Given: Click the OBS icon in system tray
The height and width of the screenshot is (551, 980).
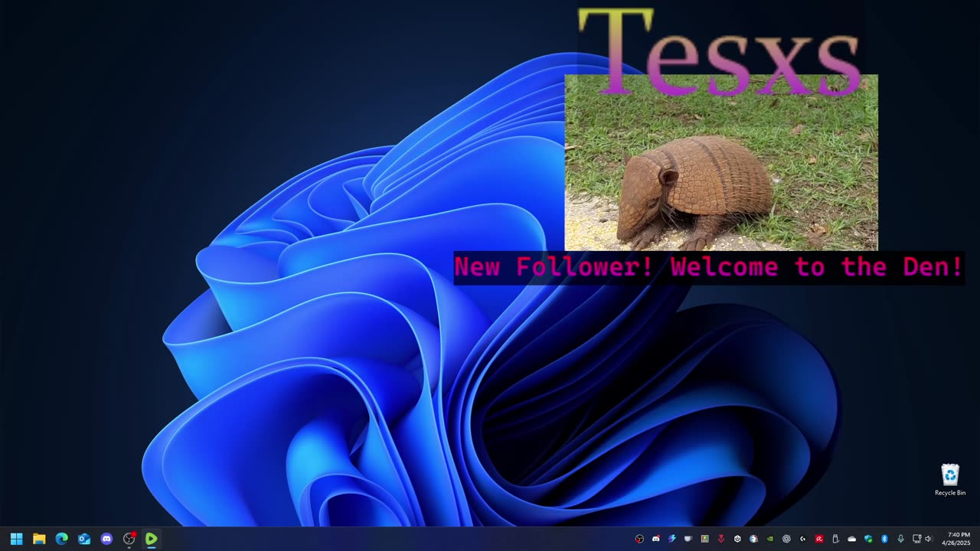Looking at the screenshot, I should (639, 539).
